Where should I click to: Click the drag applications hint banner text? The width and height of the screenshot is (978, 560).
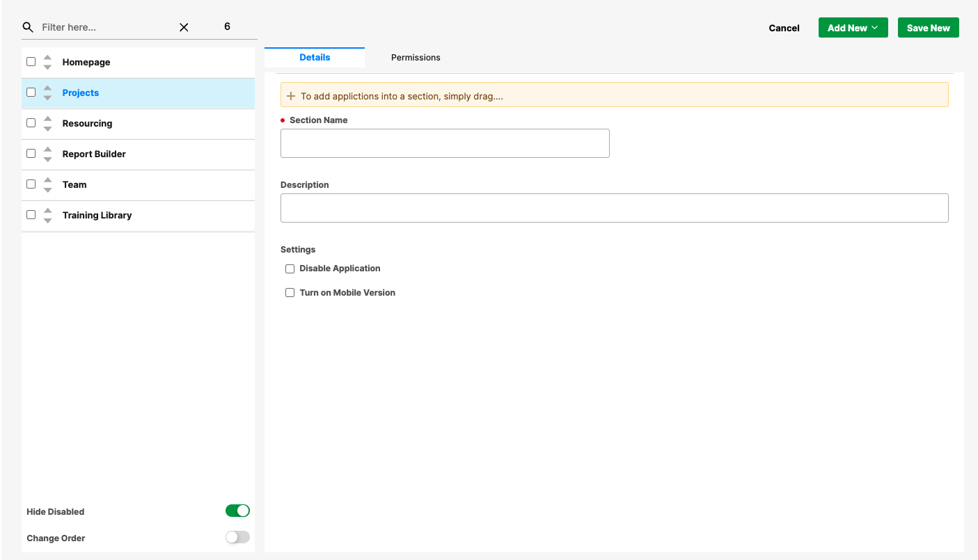pos(402,96)
